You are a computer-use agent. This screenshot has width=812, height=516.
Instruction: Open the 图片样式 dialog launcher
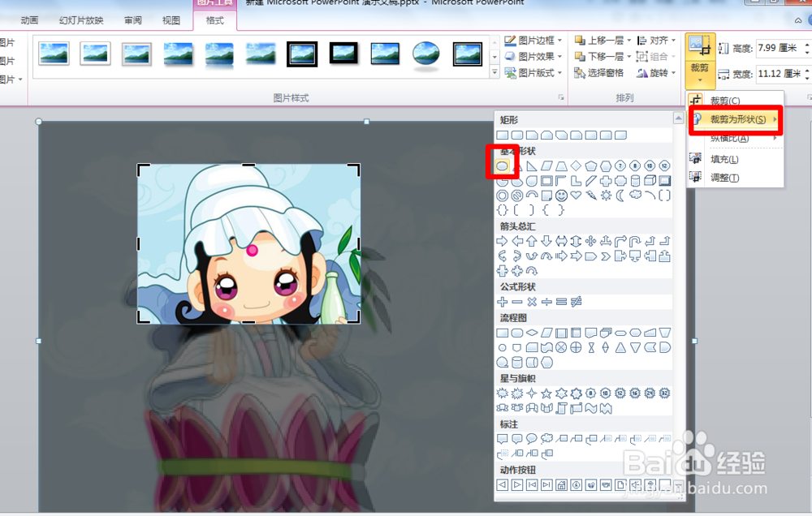561,97
